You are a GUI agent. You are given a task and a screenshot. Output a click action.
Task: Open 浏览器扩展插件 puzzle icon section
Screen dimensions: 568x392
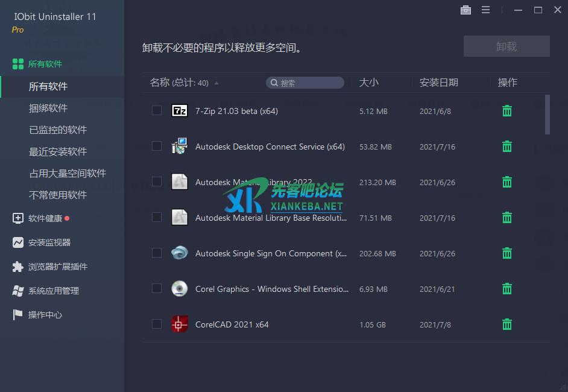click(x=18, y=267)
